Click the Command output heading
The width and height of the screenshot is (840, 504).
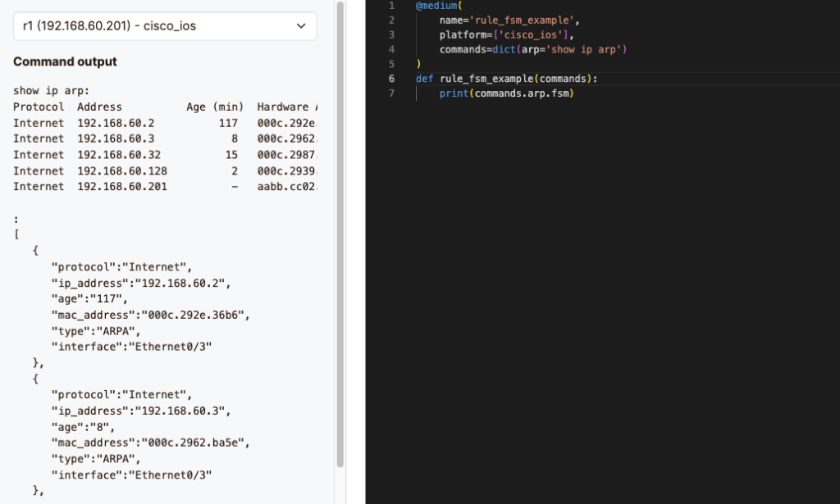click(x=64, y=61)
